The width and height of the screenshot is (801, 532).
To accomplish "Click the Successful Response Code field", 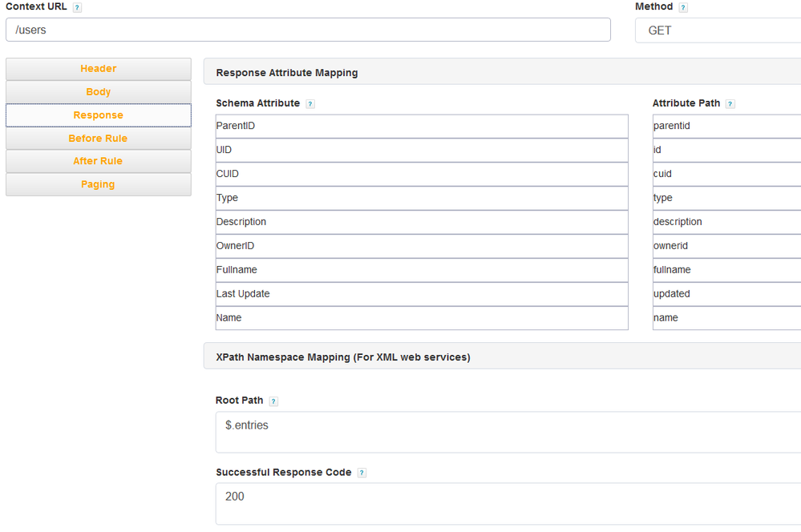I will tap(508, 503).
